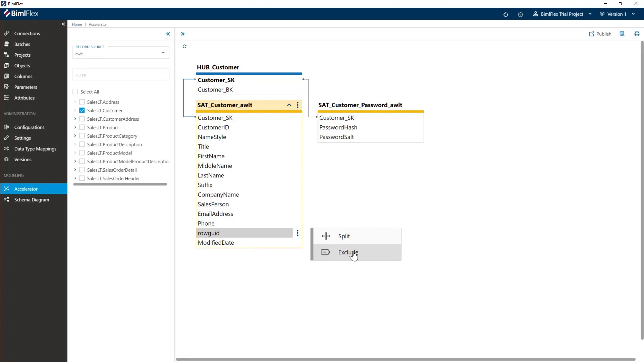Check SalesLT.Address checkbox
This screenshot has width=644, height=362.
click(82, 102)
